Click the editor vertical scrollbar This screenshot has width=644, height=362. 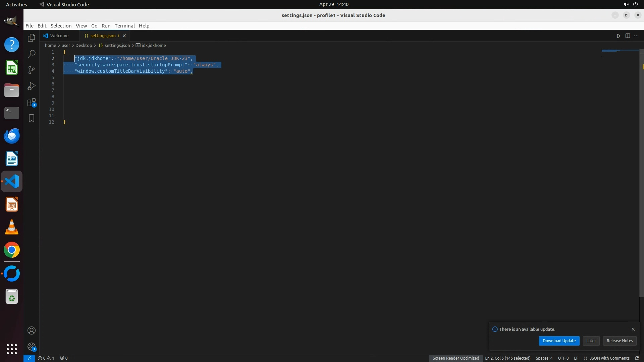pos(641,174)
